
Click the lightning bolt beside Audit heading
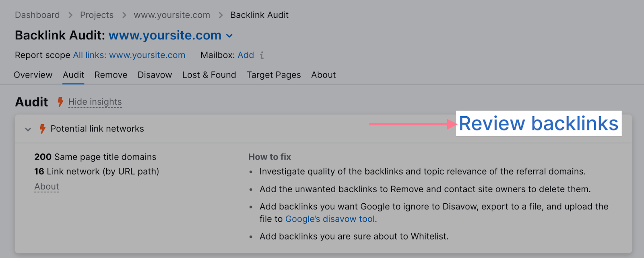[60, 102]
